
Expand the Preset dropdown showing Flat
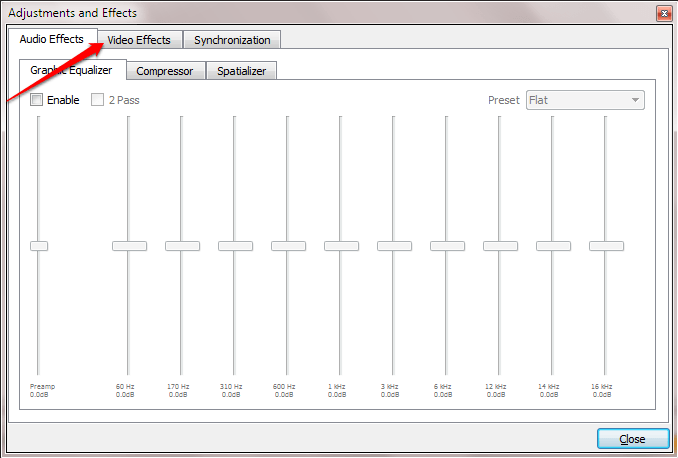(x=585, y=100)
